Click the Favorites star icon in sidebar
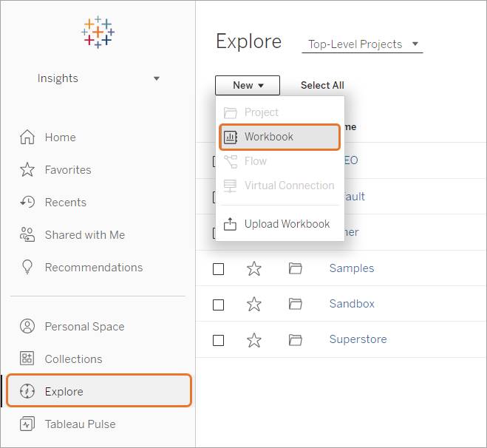Viewport: 487px width, 448px height. pyautogui.click(x=27, y=169)
